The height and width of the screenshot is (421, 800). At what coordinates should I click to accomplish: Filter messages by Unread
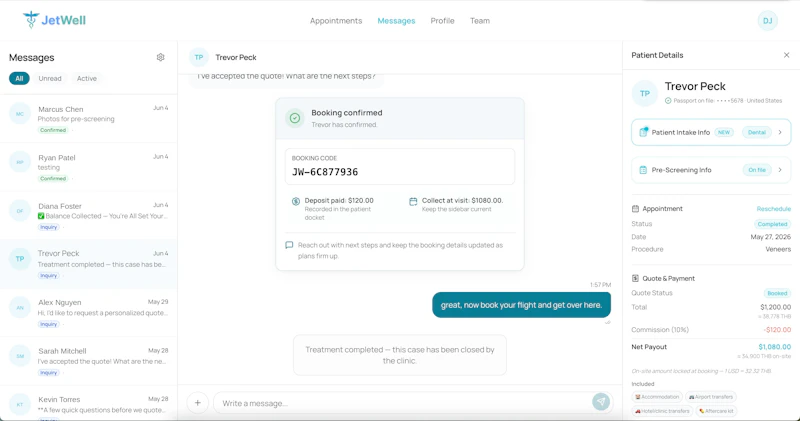[50, 78]
